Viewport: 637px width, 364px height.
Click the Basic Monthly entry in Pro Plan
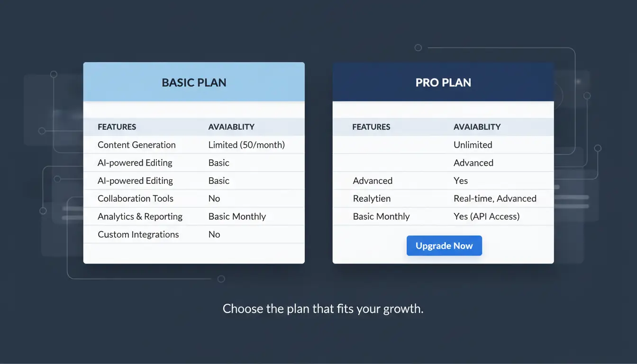(381, 216)
